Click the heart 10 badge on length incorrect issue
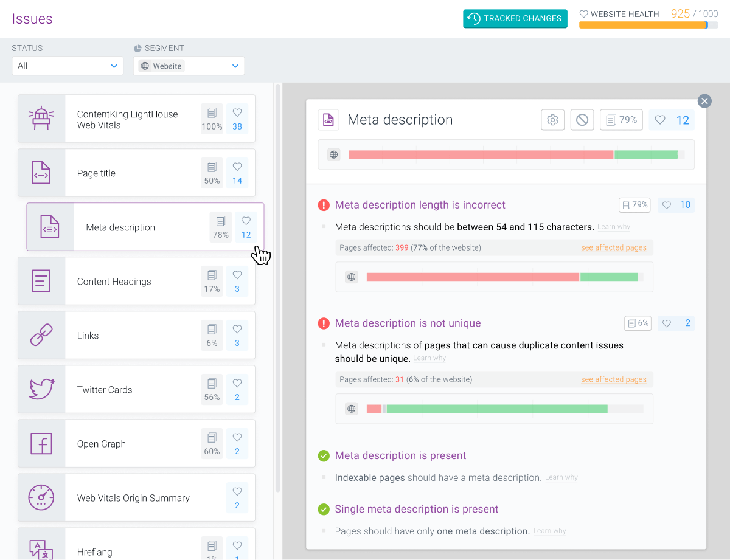Screen dimensions: 730x560 pyautogui.click(x=675, y=205)
